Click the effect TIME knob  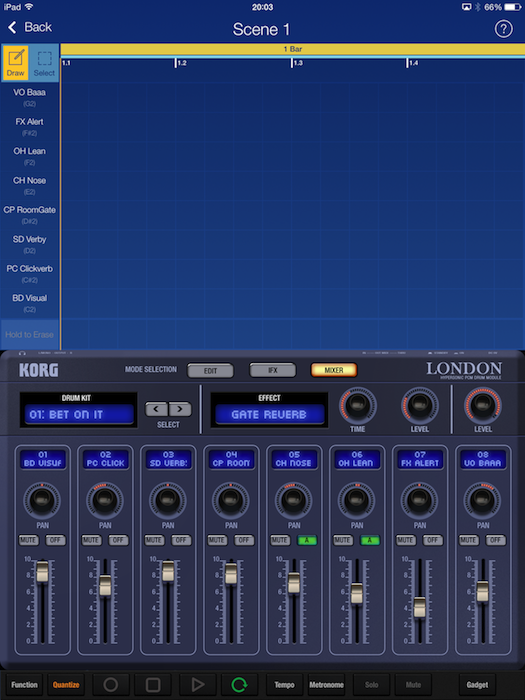click(x=357, y=405)
